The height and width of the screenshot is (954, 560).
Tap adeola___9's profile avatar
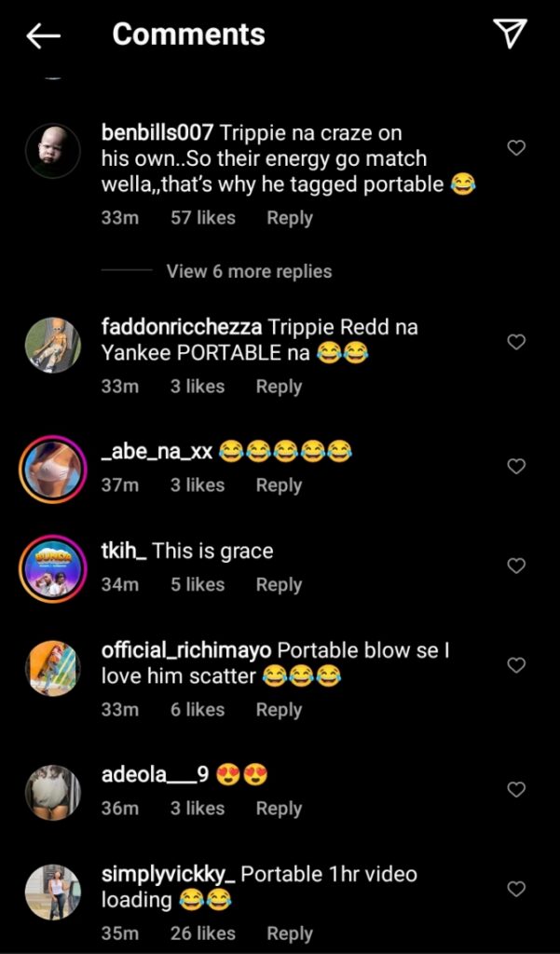pyautogui.click(x=50, y=790)
